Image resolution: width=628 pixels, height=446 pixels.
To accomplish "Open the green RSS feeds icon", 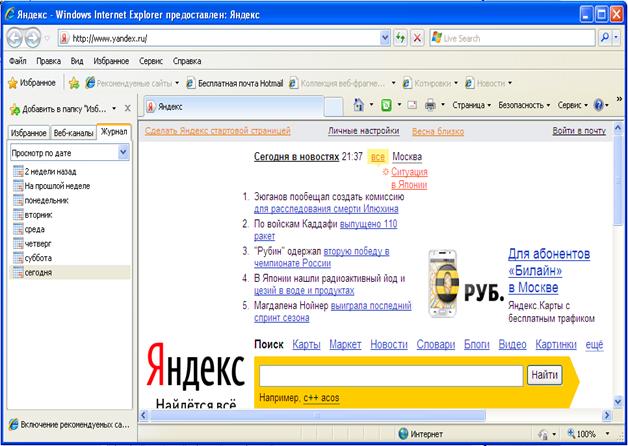I will click(x=386, y=105).
